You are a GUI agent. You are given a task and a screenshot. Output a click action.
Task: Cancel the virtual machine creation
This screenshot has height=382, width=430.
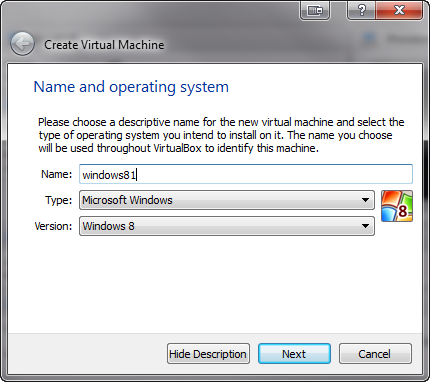(375, 354)
